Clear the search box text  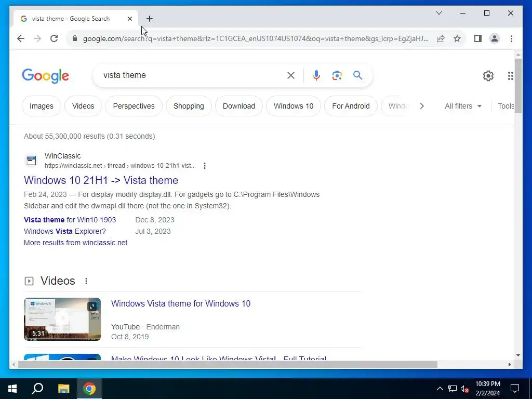click(x=291, y=75)
